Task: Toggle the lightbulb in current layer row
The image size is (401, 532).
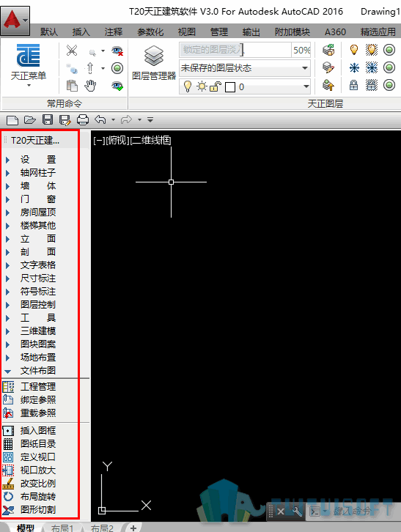Action: (x=188, y=86)
